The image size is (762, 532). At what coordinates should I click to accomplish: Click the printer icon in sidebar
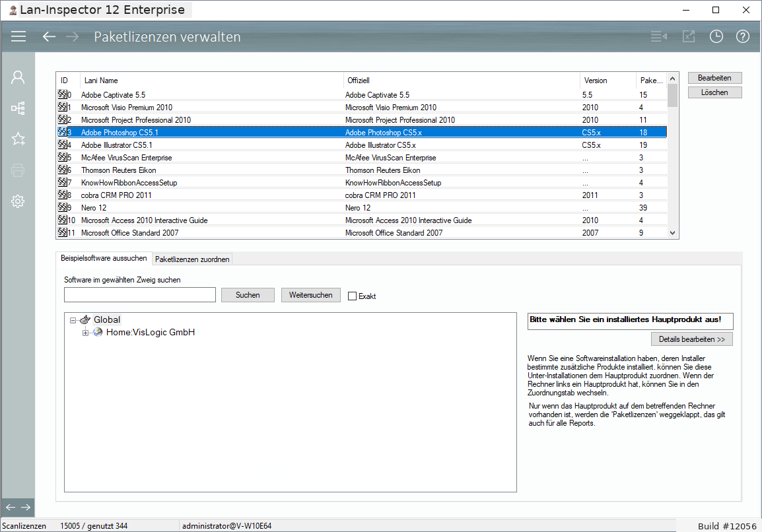[18, 170]
